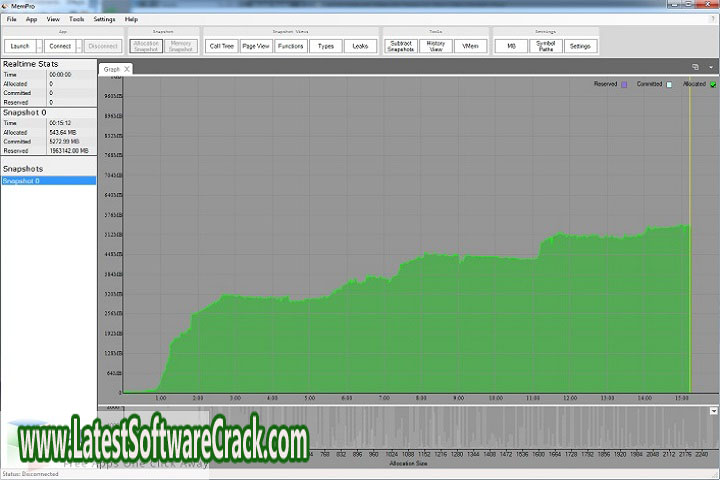Expand the Launch button dropdown arrow
The image size is (720, 480).
point(39,46)
